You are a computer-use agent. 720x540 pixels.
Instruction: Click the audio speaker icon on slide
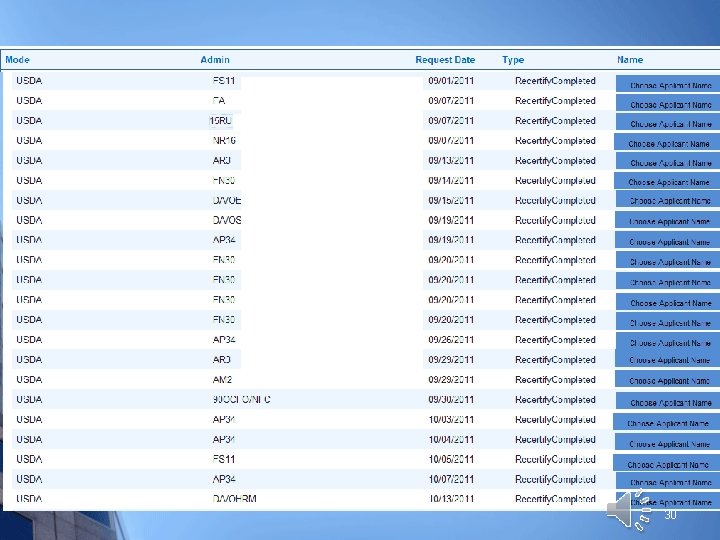coord(629,510)
